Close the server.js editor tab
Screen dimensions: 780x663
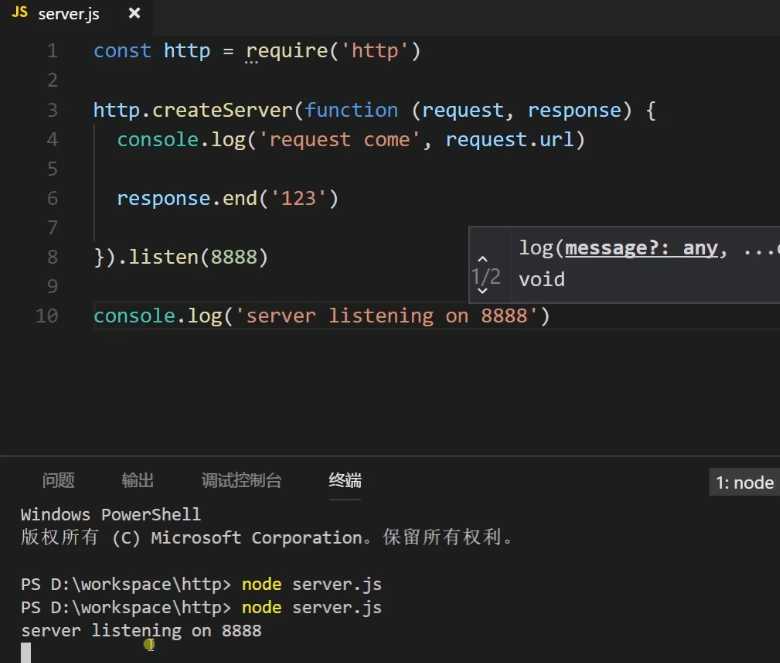[x=134, y=13]
